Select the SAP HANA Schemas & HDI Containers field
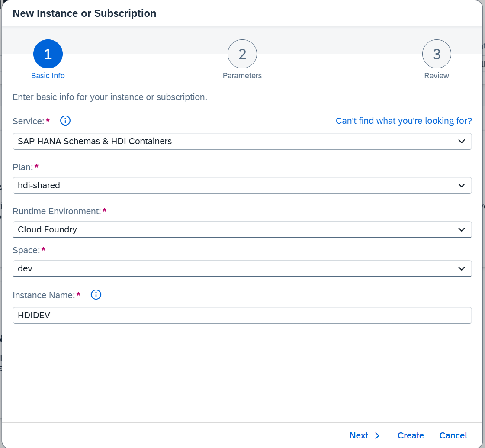Viewport: 485px width, 448px height. [242, 142]
